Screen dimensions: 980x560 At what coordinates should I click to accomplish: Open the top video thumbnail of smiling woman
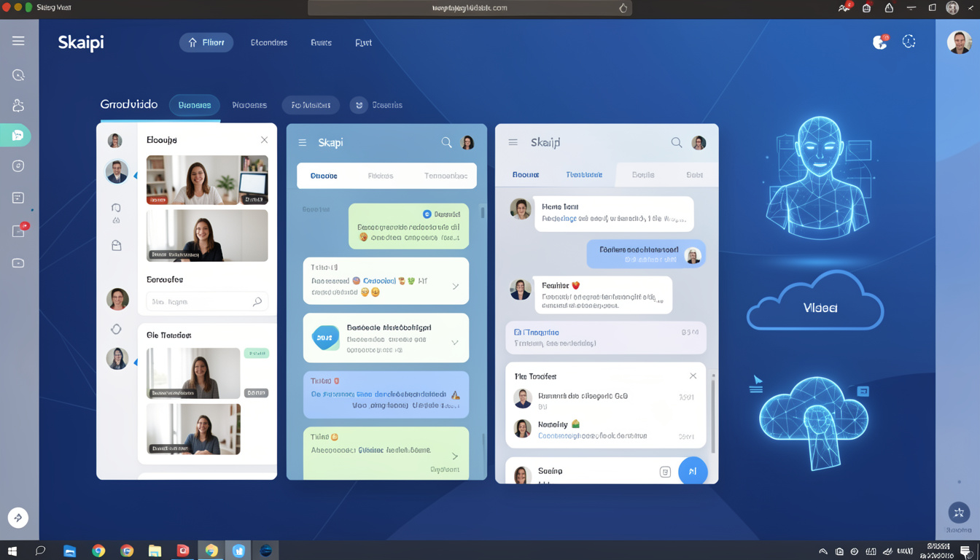click(x=207, y=179)
